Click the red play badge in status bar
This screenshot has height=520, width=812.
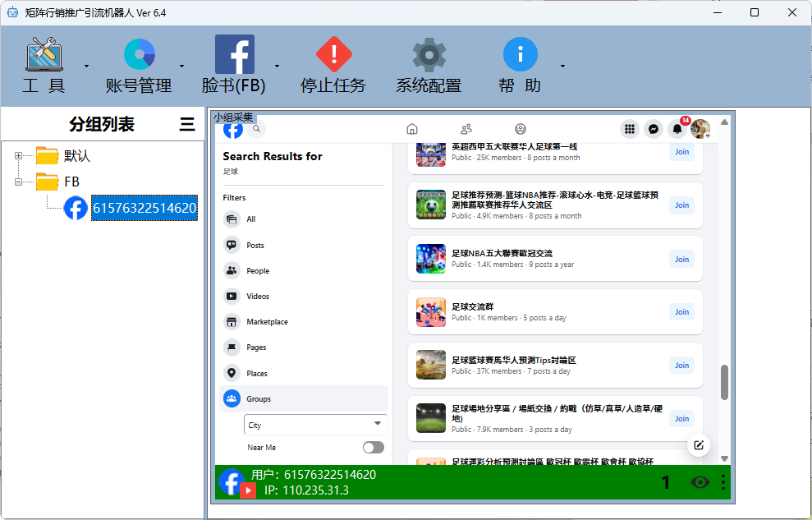[248, 490]
